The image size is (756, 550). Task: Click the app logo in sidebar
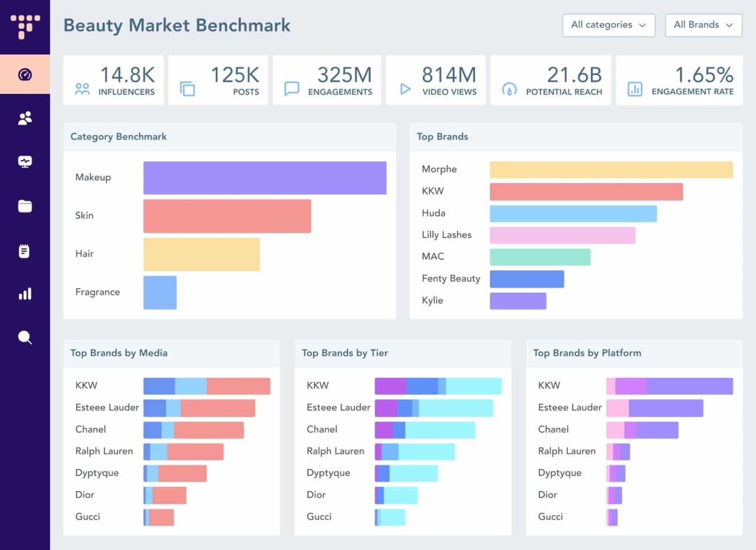pos(25,26)
